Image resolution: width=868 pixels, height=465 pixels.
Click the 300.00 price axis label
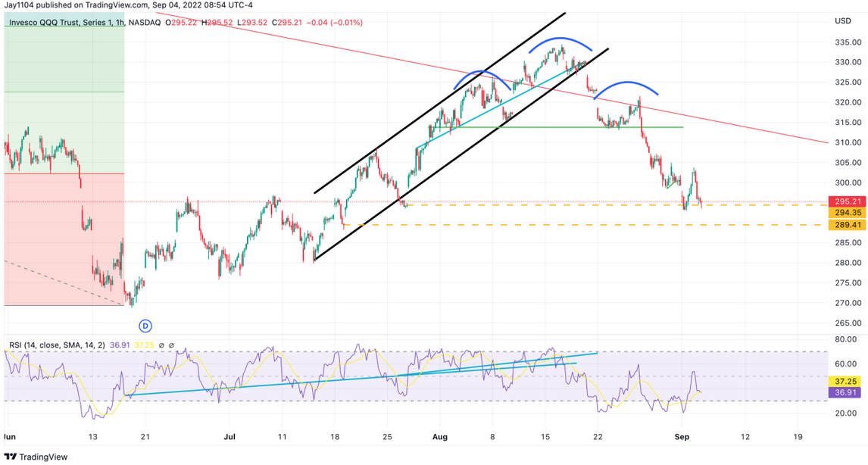pos(848,183)
